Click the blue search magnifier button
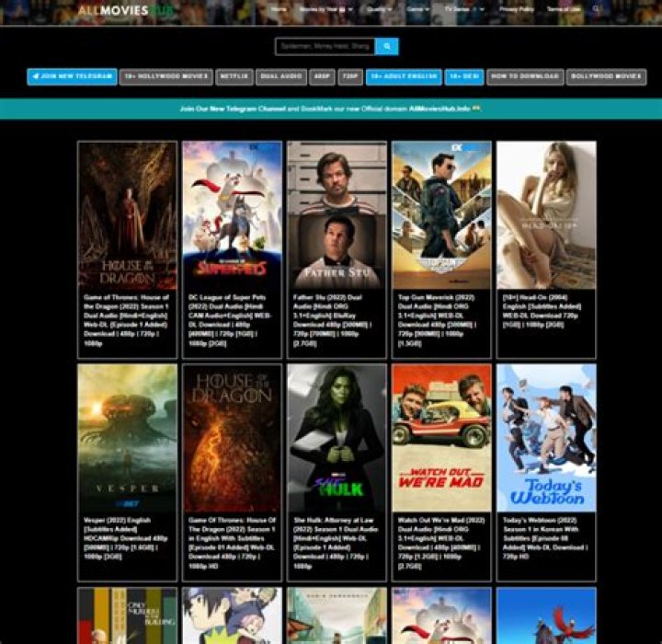 [386, 46]
